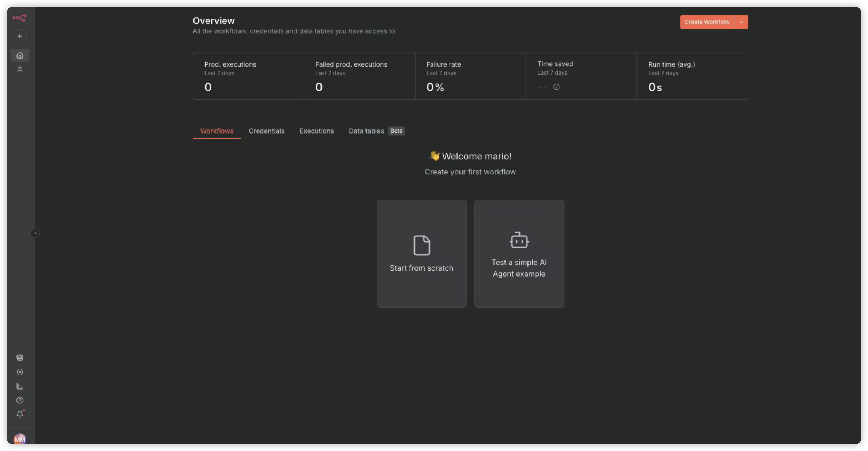Click the n8n logo icon
Screen dimensions: 868x451
point(19,18)
